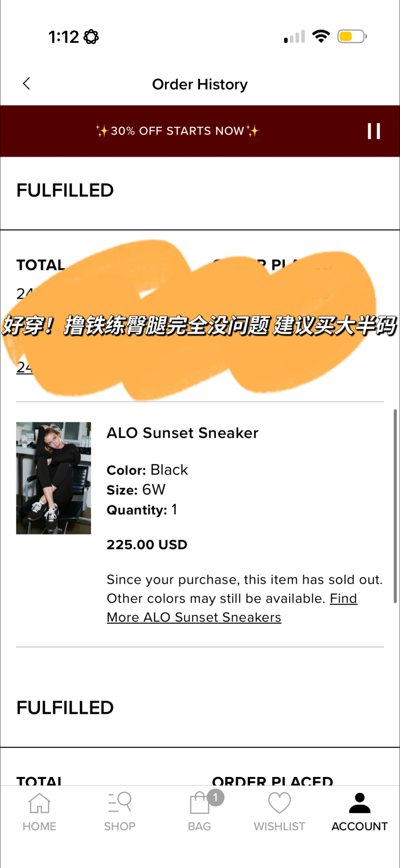
Task: Open the ALO Sunset Sneaker product photo
Action: click(x=54, y=478)
